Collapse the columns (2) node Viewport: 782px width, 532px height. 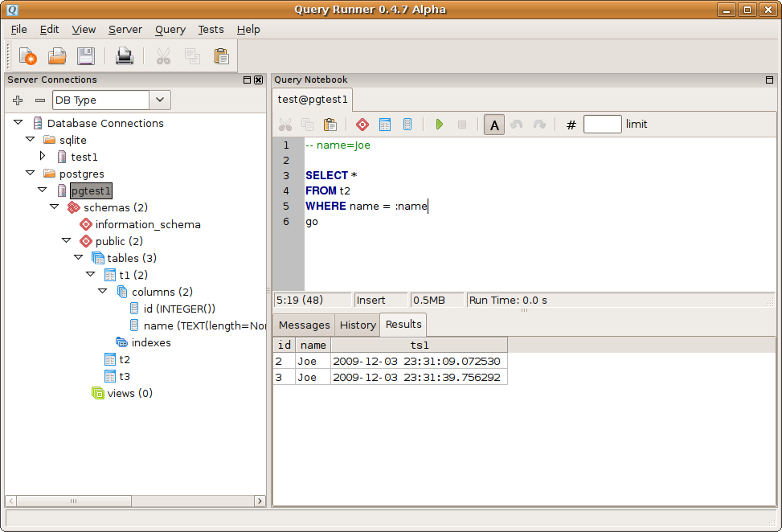pos(102,291)
